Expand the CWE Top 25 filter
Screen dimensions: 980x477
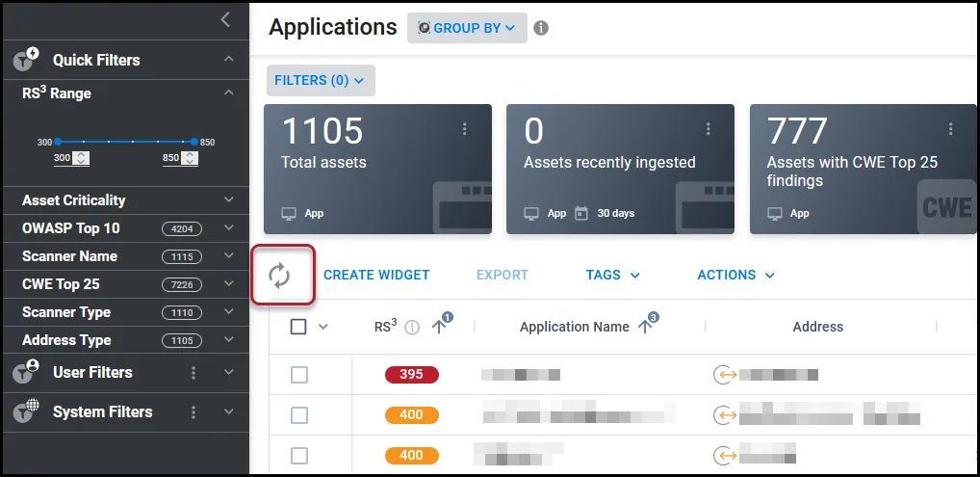(x=229, y=284)
